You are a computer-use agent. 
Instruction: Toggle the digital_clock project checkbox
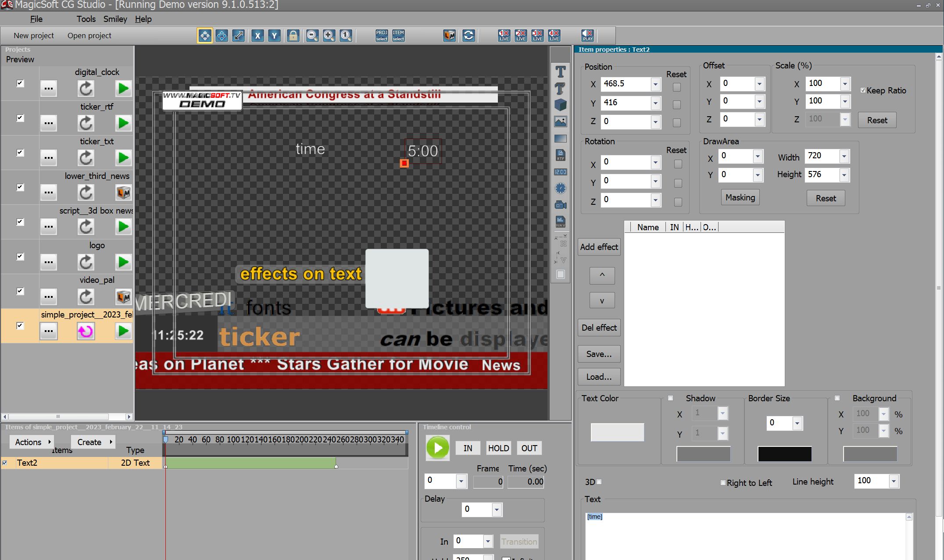[x=20, y=83]
